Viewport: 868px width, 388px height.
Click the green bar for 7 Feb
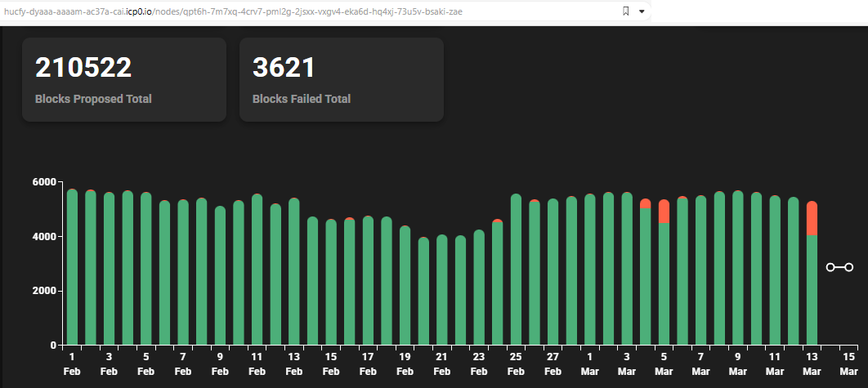click(183, 272)
